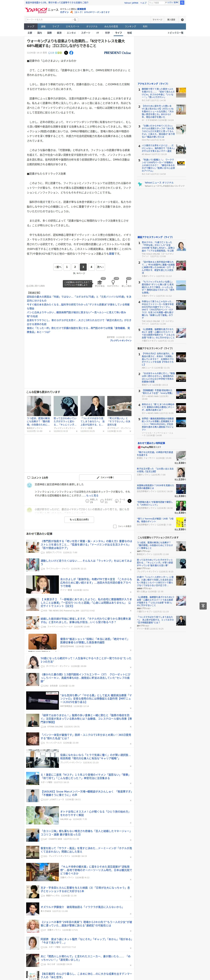Click the Yahoo! JAPAN News logo

coord(42,10)
